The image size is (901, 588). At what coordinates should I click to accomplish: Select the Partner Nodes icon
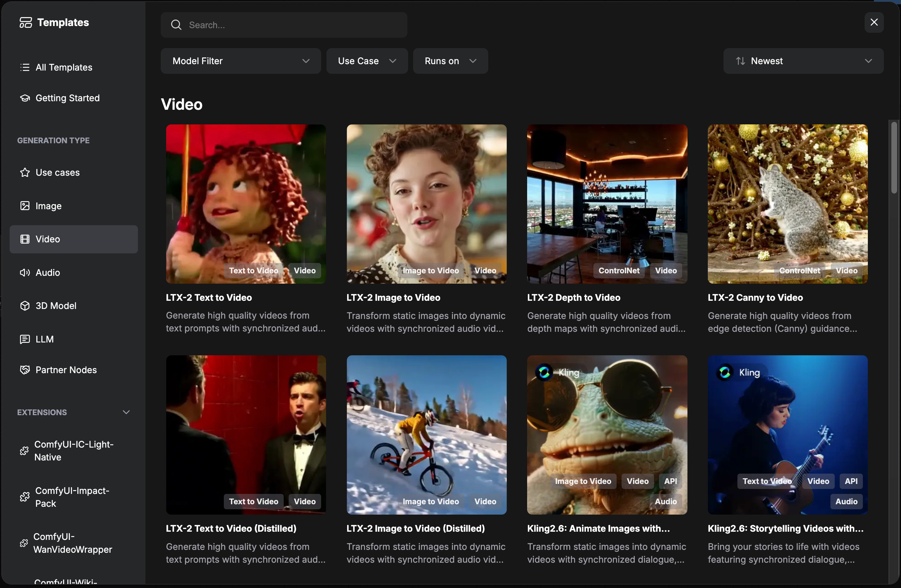tap(25, 370)
